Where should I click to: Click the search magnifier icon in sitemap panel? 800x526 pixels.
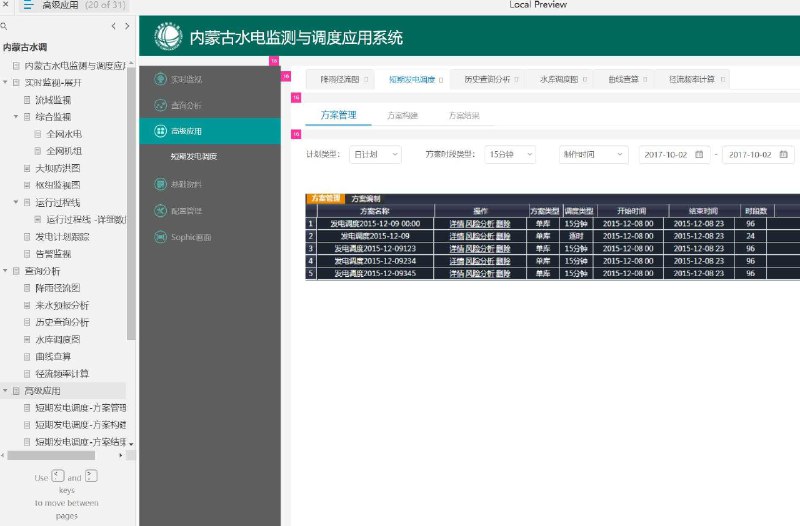click(4, 26)
